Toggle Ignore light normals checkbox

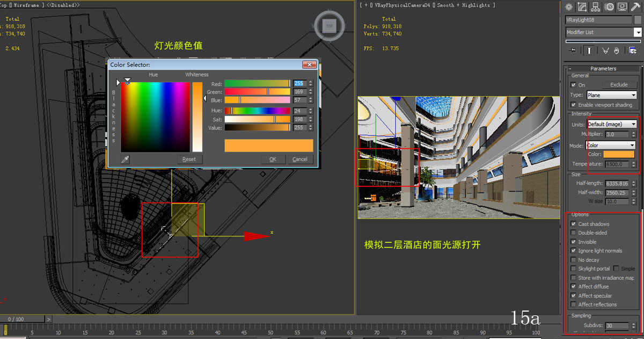coord(574,251)
